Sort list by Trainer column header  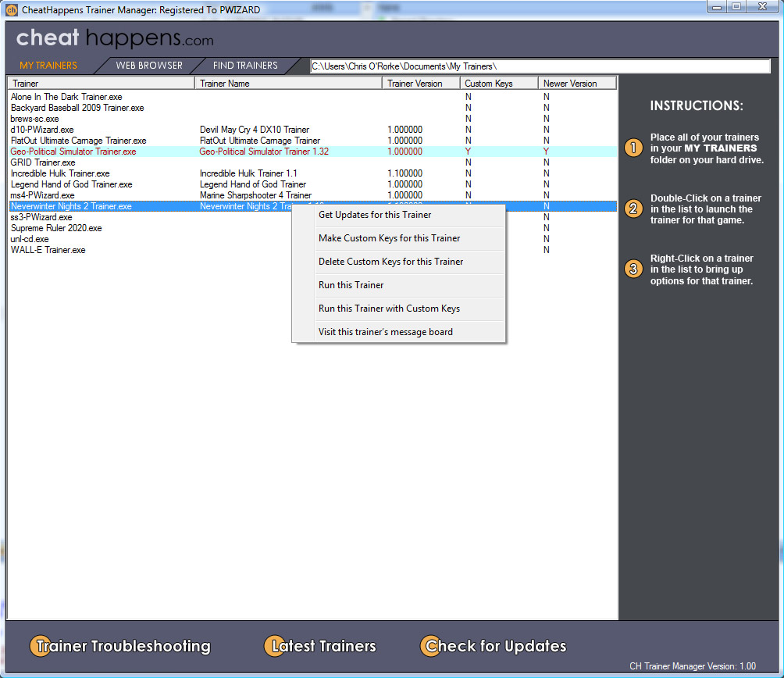tap(101, 84)
